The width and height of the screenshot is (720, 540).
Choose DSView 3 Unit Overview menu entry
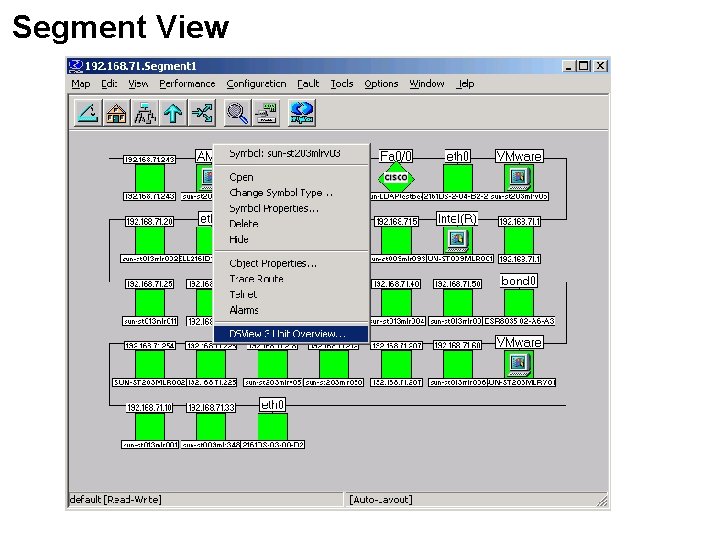click(291, 334)
